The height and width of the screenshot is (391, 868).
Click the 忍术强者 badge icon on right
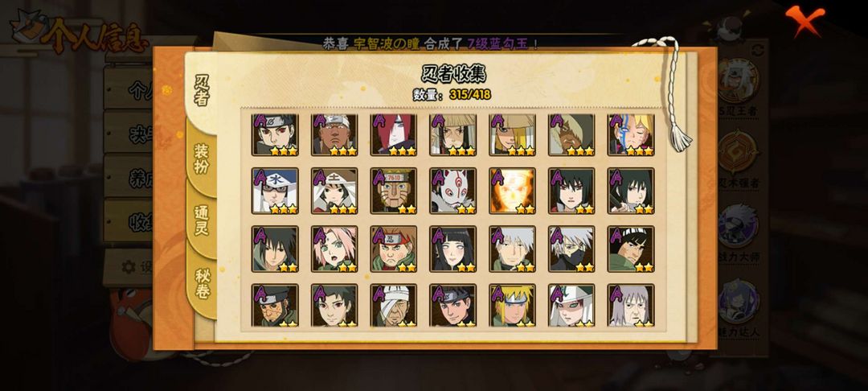739,152
